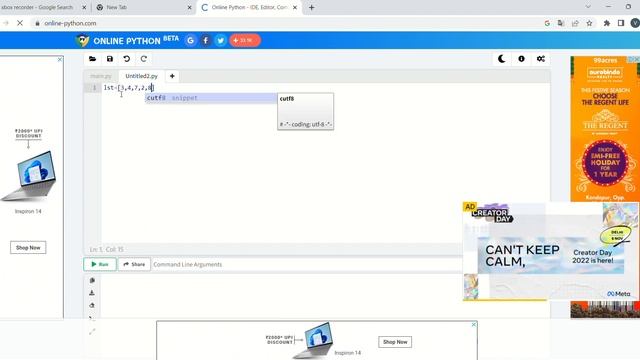The height and width of the screenshot is (360, 640).
Task: Go forward with the browser arrow
Action: pyautogui.click(x=5, y=23)
